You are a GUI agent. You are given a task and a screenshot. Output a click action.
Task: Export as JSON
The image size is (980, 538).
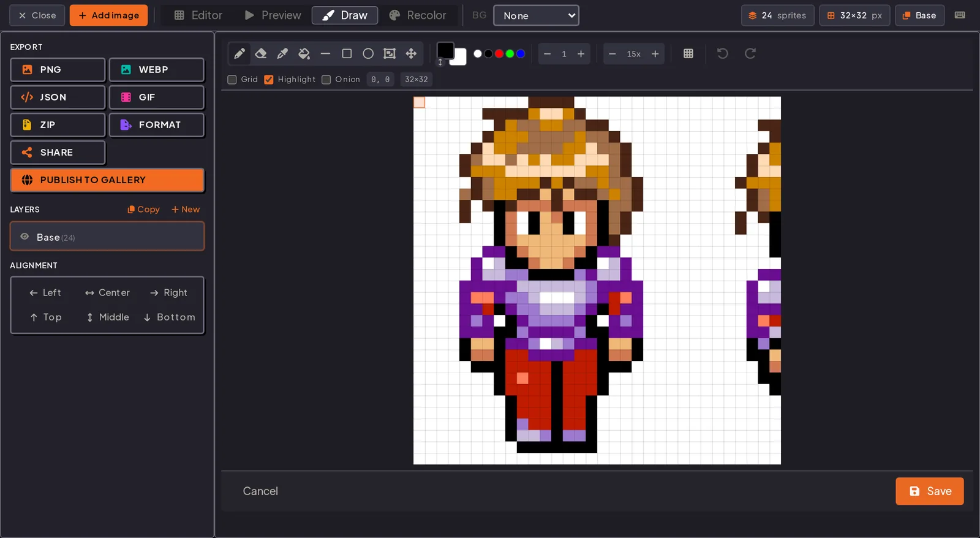click(x=58, y=97)
